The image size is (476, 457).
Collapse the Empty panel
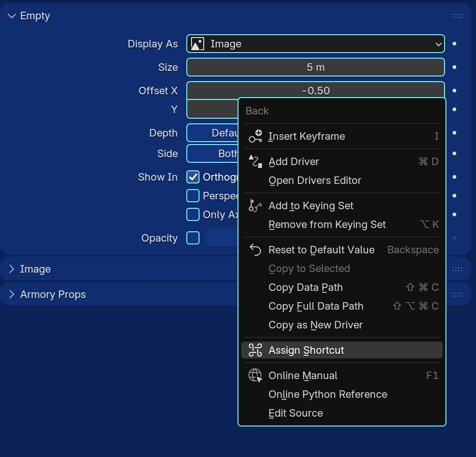coord(12,16)
